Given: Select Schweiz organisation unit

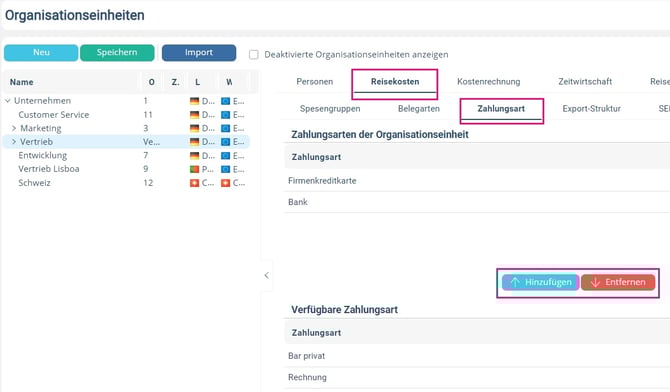Looking at the screenshot, I should pyautogui.click(x=34, y=183).
